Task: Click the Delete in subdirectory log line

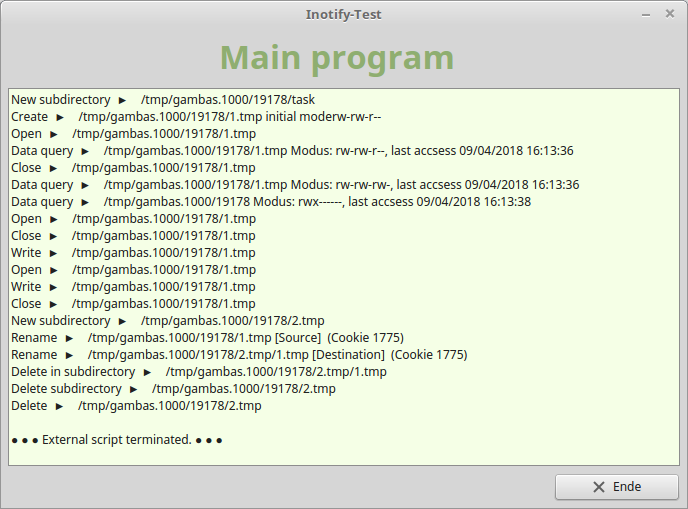Action: (198, 372)
